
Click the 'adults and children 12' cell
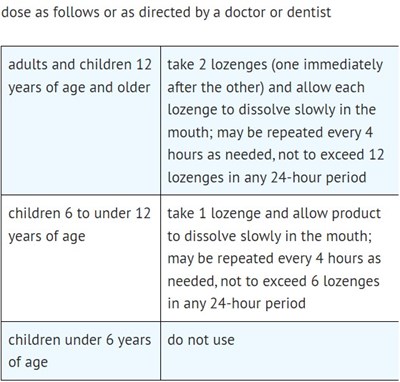click(81, 121)
